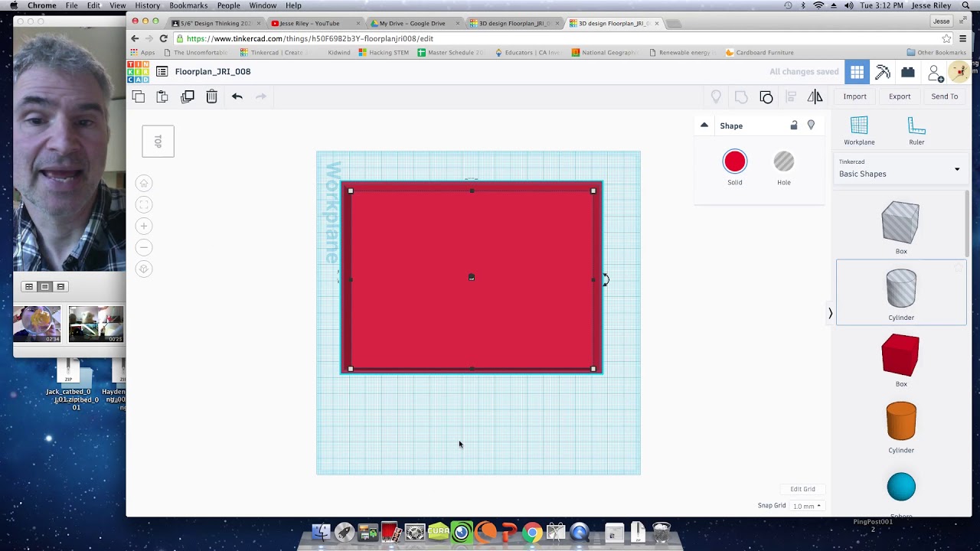This screenshot has height=551, width=980.
Task: Open the red Solid color swatch
Action: coord(734,161)
